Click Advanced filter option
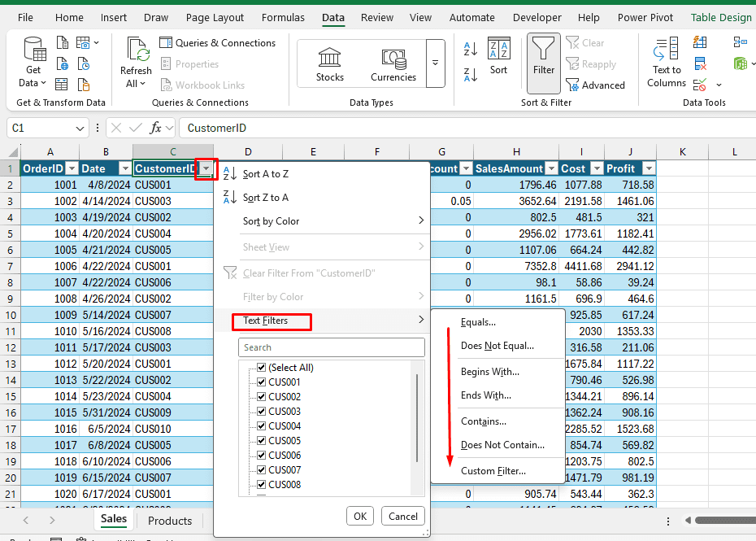 pyautogui.click(x=595, y=85)
